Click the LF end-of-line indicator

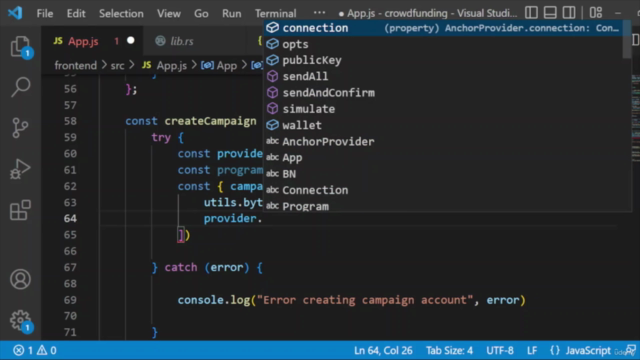[532, 350]
